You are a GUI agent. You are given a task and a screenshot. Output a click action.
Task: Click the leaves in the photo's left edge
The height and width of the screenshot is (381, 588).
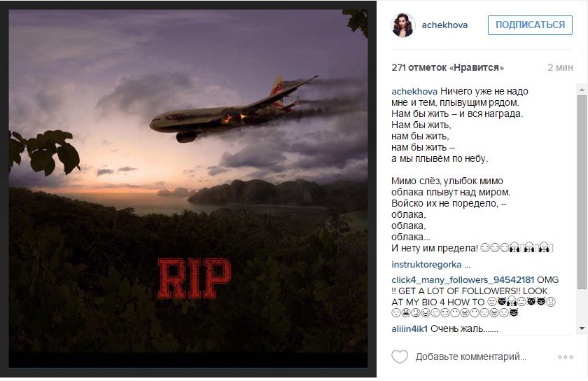pos(43,151)
